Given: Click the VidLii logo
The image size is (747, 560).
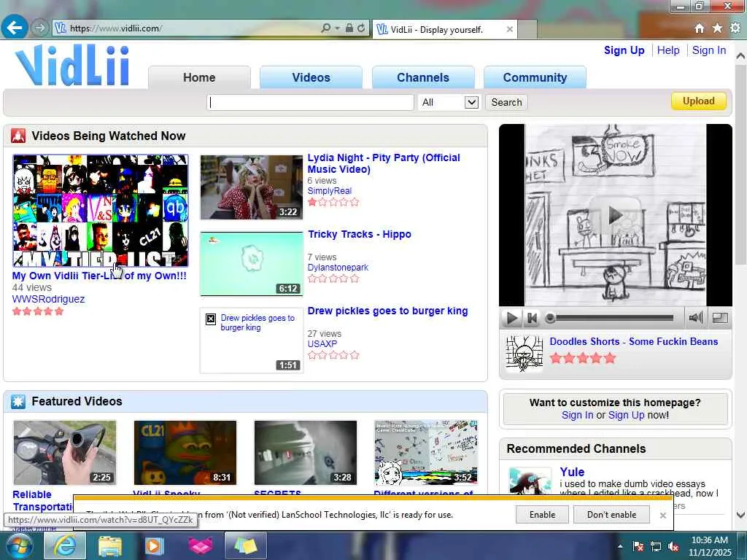Looking at the screenshot, I should (x=72, y=66).
